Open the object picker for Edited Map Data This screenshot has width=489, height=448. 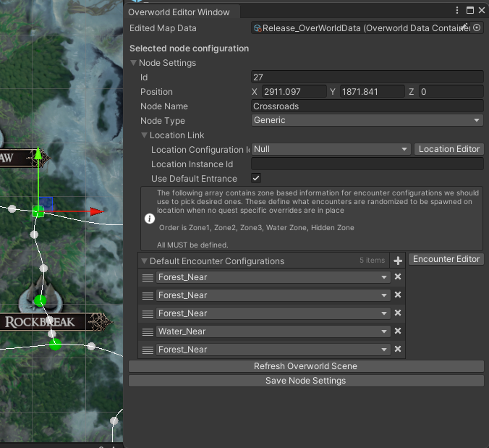point(477,28)
